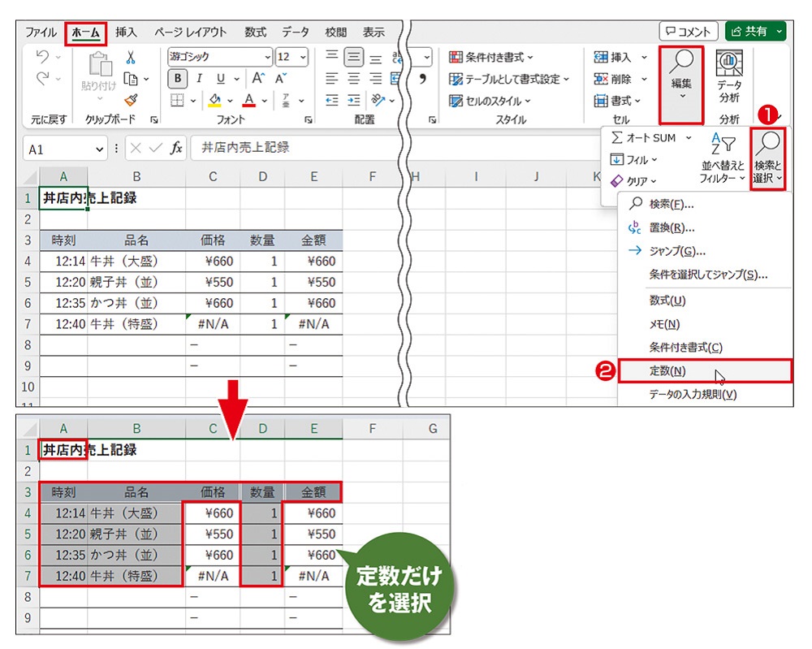Click the 条件付き書式 icon
Screen dimensions: 812x649
[x=456, y=57]
